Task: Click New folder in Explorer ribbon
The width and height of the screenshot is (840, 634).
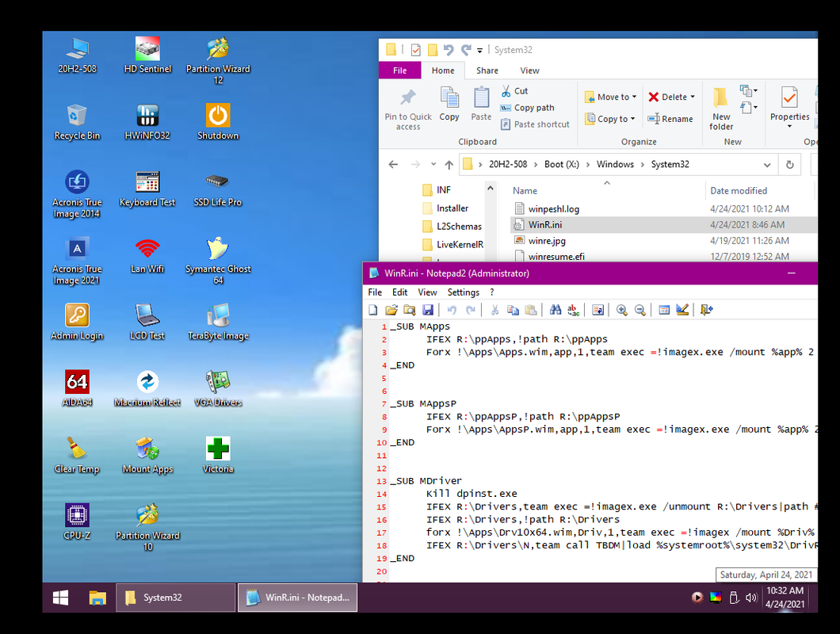Action: point(721,109)
